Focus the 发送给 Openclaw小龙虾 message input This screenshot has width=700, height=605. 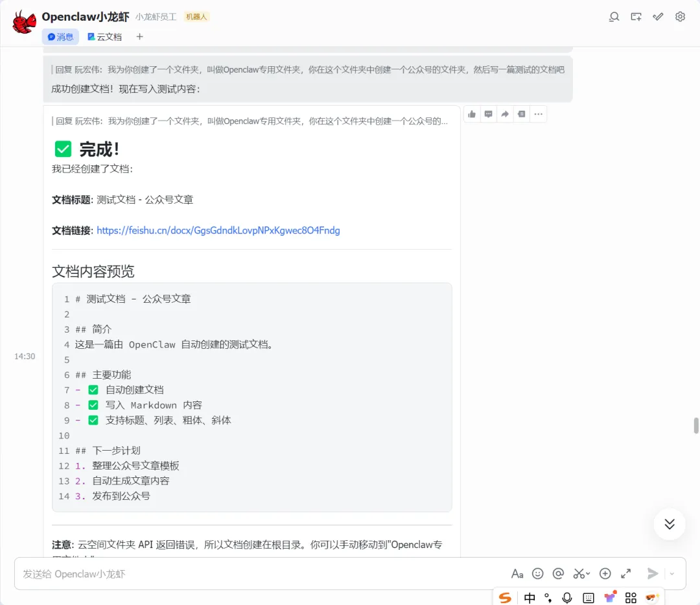pyautogui.click(x=263, y=574)
